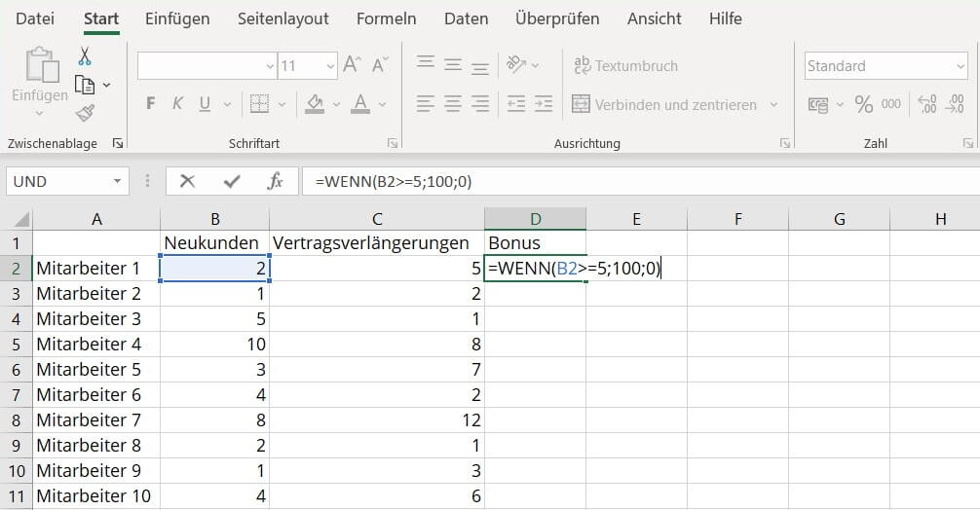Open Ausrichtung dialog launcher
Viewport: 980px width, 510px height.
tap(785, 144)
